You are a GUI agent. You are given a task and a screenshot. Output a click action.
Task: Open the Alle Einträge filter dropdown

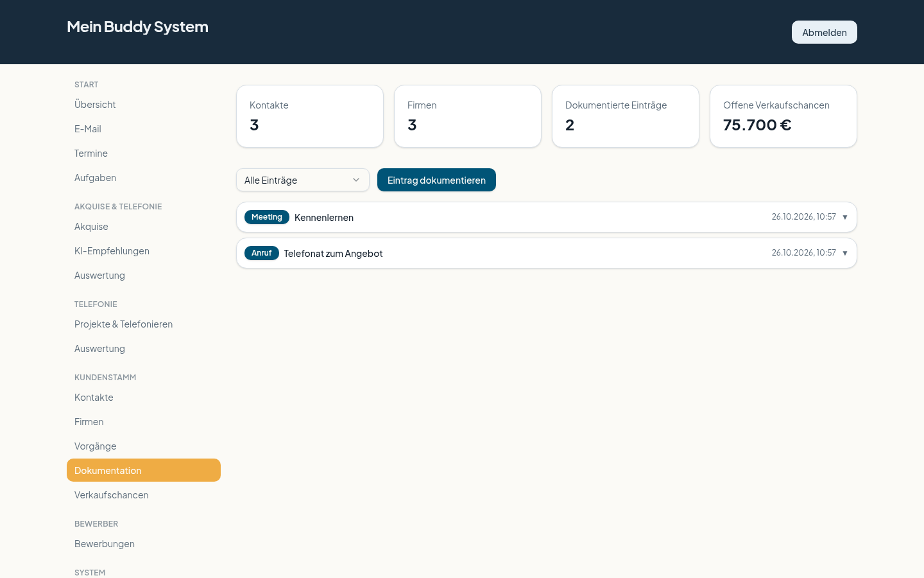(x=303, y=180)
